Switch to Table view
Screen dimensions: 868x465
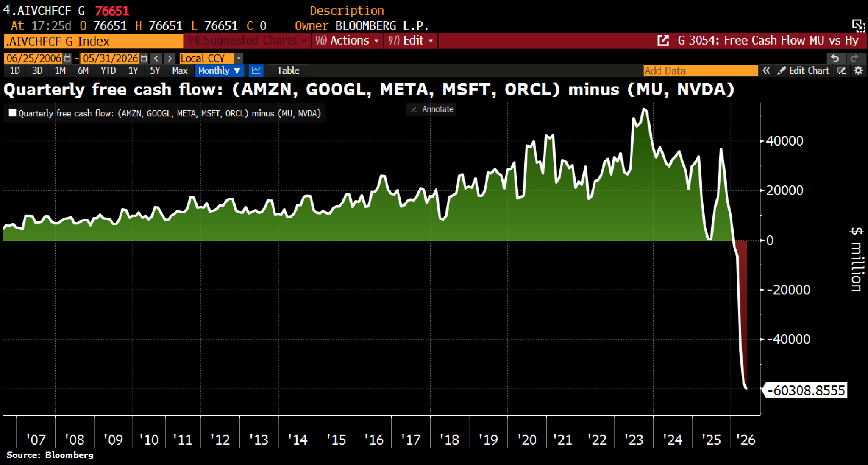[x=288, y=70]
